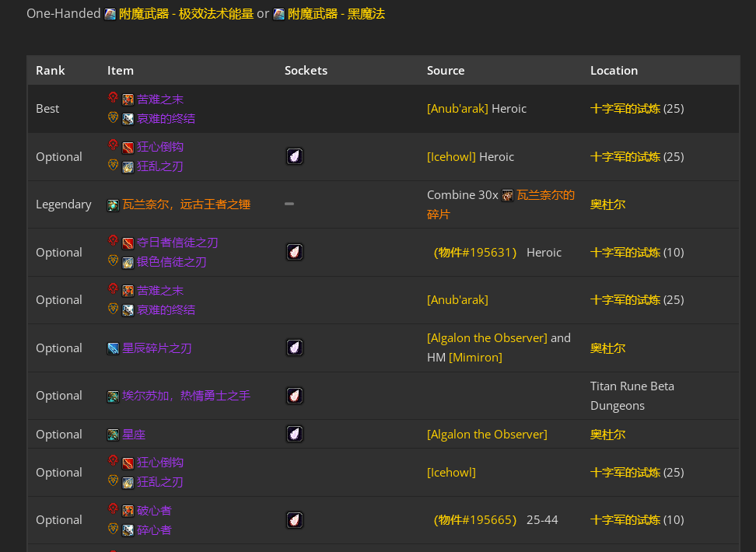Open 狂心倒钩 item in Icehowl Heroic row
The width and height of the screenshot is (756, 552).
pos(160,147)
